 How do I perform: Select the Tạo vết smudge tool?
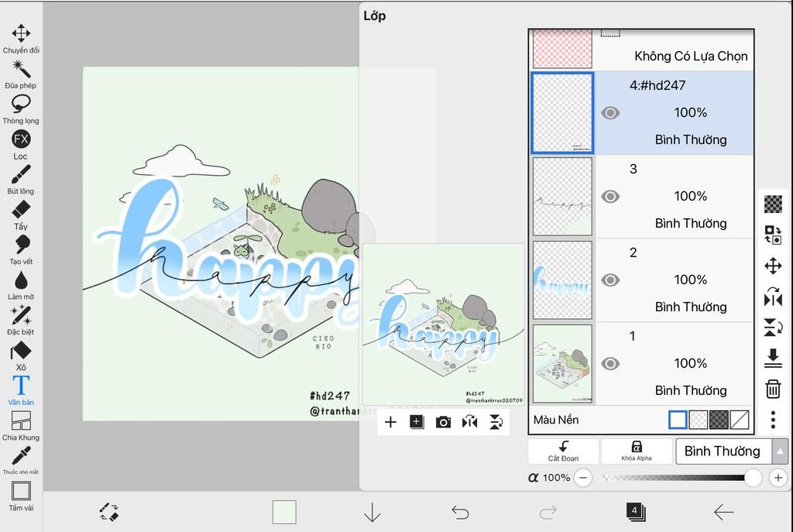click(x=21, y=250)
